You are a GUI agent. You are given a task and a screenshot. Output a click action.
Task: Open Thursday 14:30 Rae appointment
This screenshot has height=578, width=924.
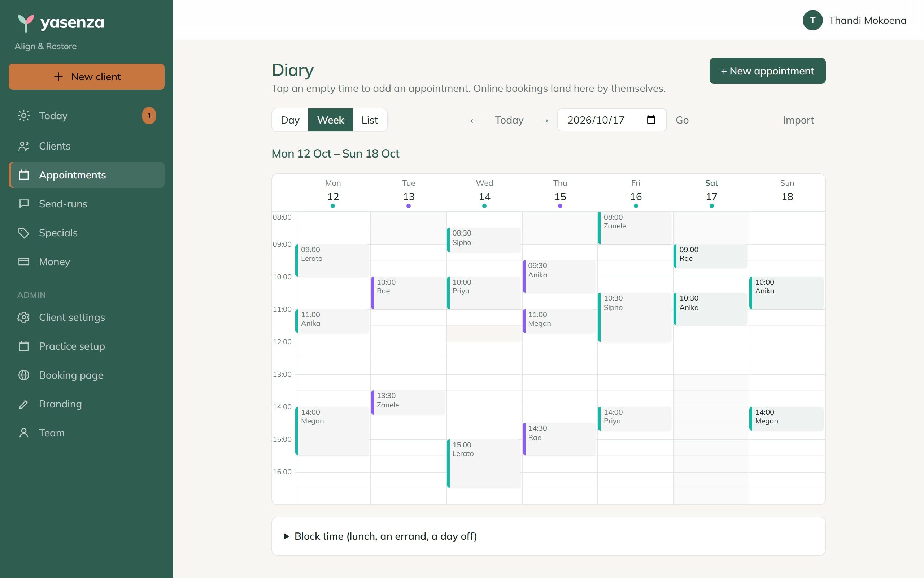(559, 439)
